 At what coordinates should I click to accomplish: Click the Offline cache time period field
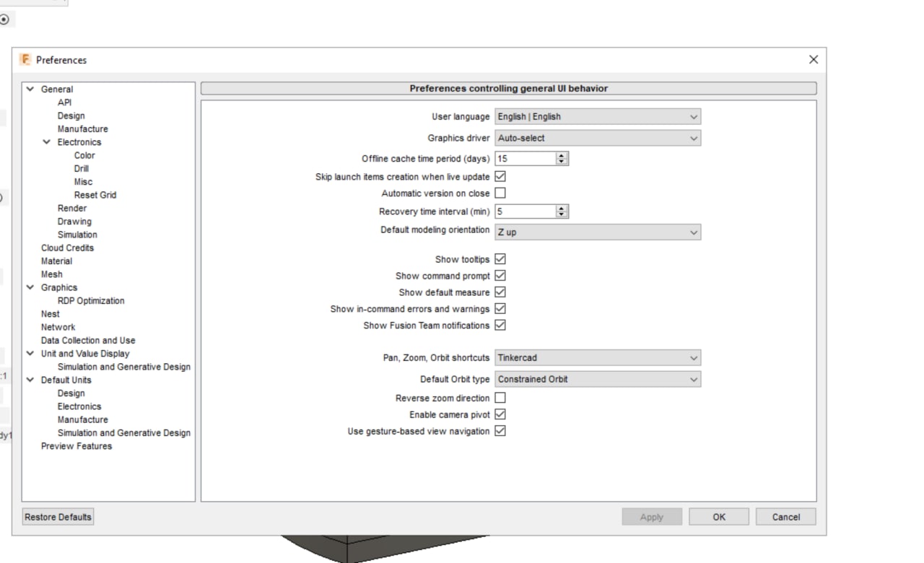tap(526, 158)
